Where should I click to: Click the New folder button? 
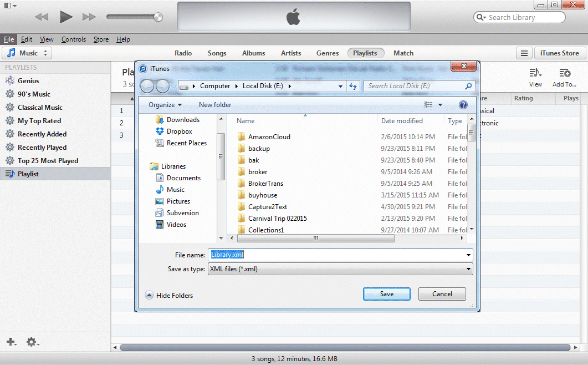[x=215, y=105]
